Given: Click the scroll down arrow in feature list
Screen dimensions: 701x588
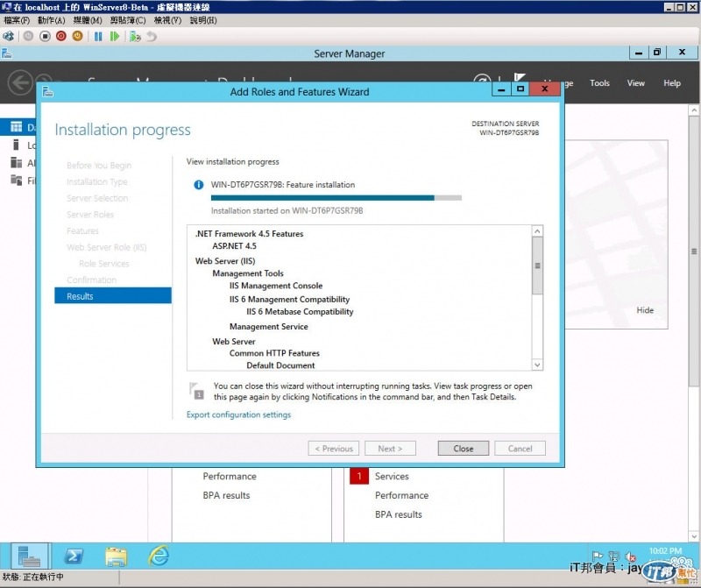Looking at the screenshot, I should tap(537, 365).
